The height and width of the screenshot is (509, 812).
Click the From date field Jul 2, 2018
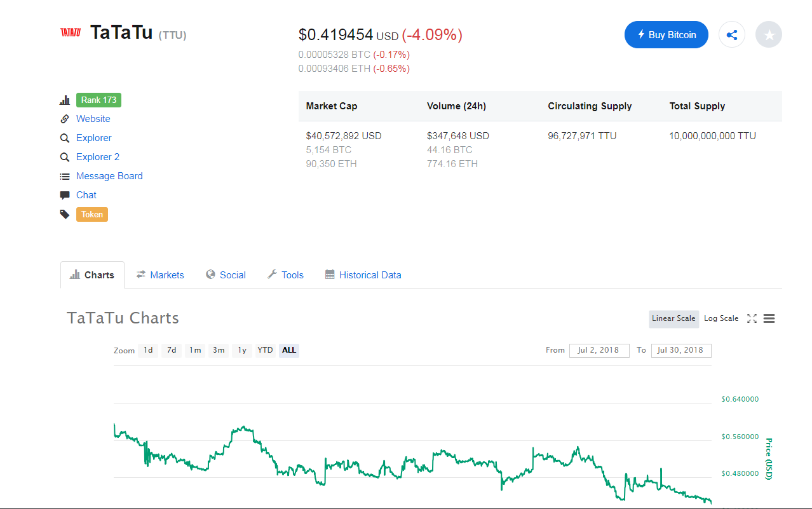coord(599,350)
